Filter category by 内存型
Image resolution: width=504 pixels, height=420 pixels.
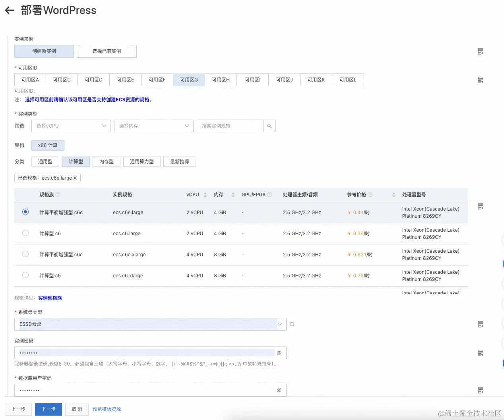(107, 162)
